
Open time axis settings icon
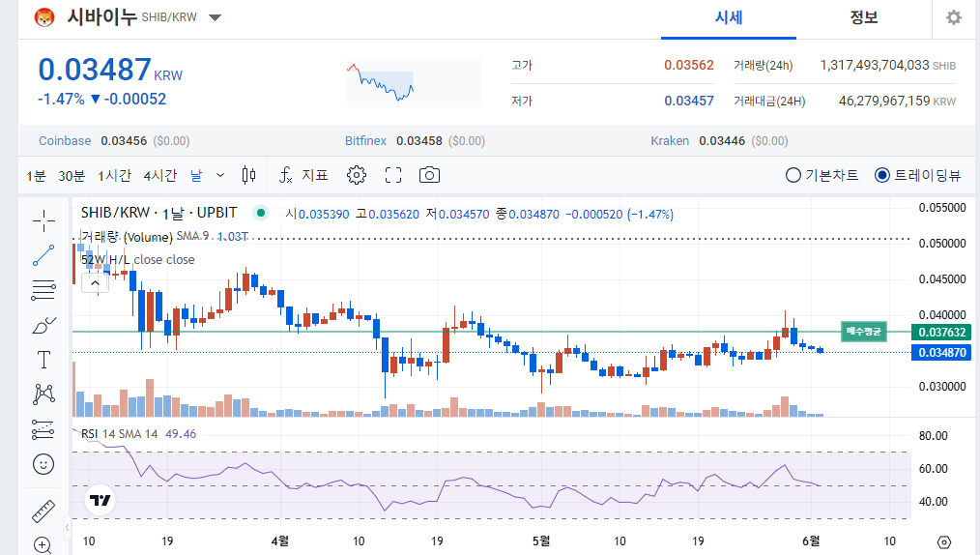pyautogui.click(x=944, y=541)
